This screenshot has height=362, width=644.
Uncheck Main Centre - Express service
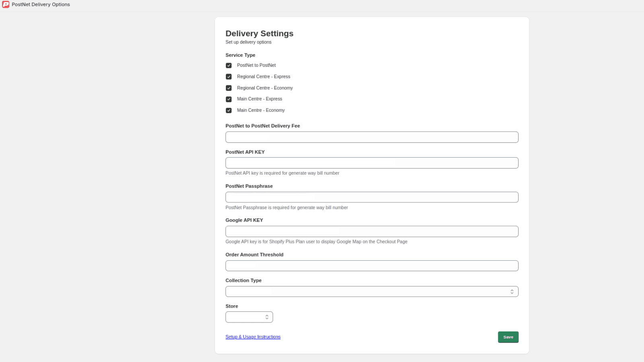tap(229, 99)
